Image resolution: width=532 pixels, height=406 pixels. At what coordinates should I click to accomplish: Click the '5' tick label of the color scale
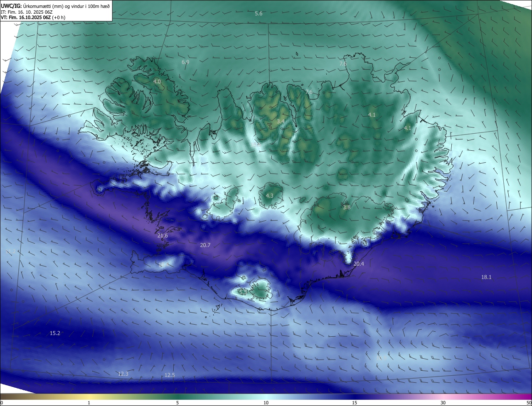[x=177, y=403]
